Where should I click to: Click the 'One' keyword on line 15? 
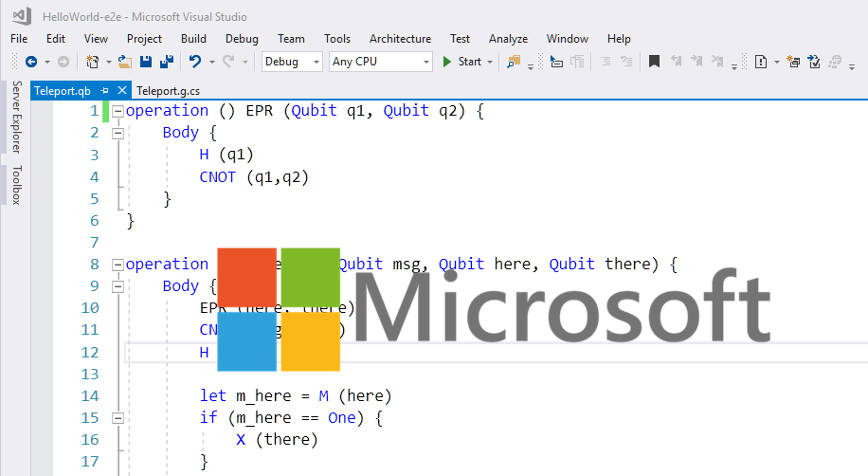point(341,418)
